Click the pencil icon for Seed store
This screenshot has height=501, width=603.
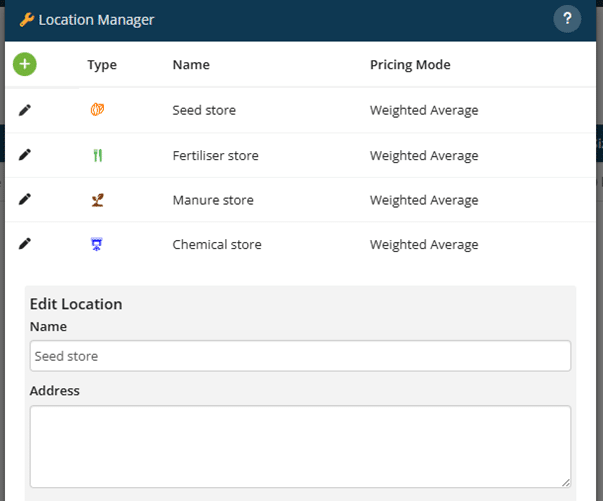tap(25, 110)
